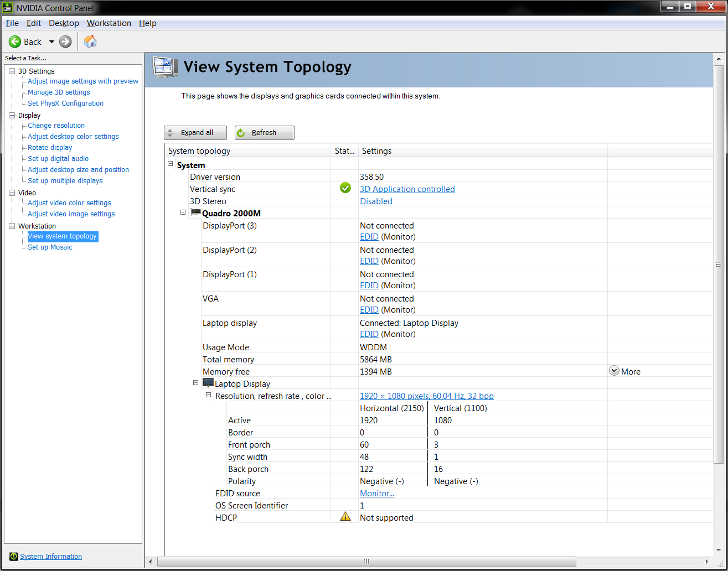This screenshot has width=728, height=571.
Task: Open Adjust image settings with preview
Action: (83, 81)
